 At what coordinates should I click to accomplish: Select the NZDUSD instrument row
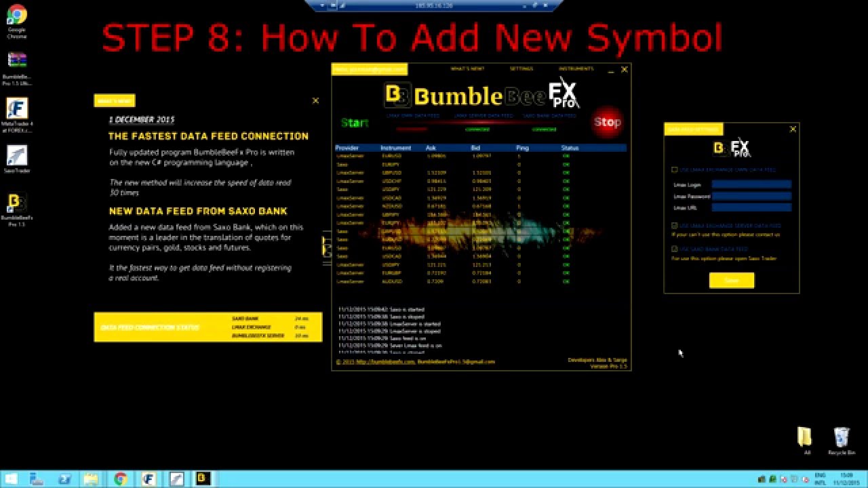480,206
